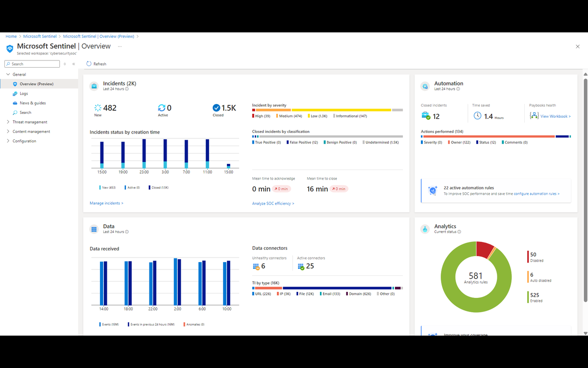This screenshot has height=368, width=588.
Task: Click the automation rules sparkle icon
Action: [x=432, y=190]
